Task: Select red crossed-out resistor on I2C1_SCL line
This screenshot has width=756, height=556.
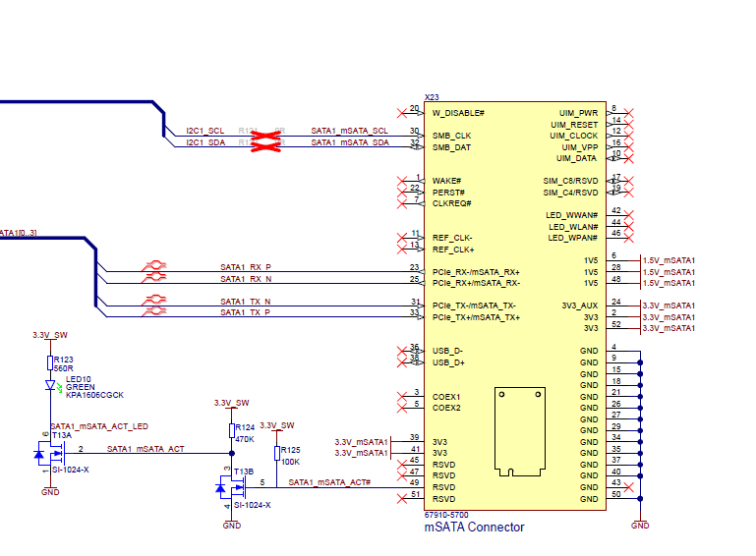Action: click(x=263, y=132)
